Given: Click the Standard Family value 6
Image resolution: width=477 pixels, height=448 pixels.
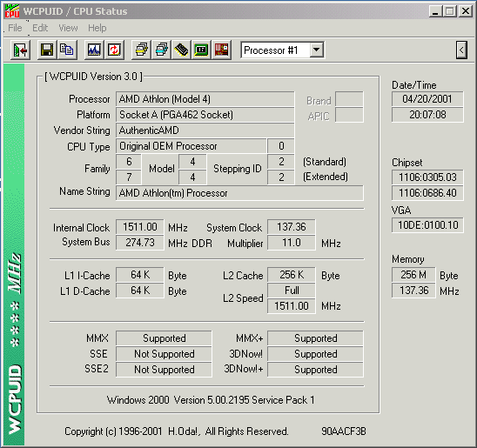Looking at the screenshot, I should pos(129,162).
